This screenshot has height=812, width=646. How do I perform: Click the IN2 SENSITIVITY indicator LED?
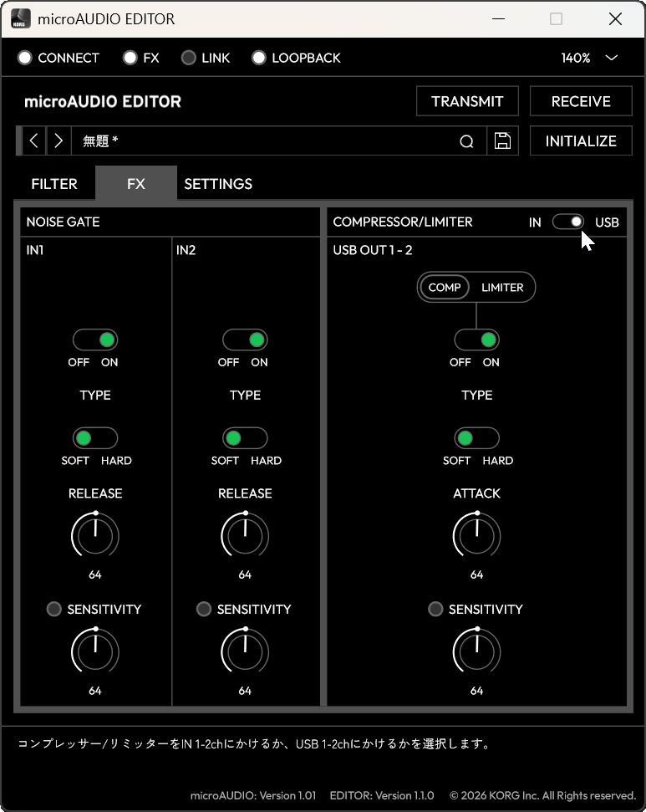click(204, 609)
